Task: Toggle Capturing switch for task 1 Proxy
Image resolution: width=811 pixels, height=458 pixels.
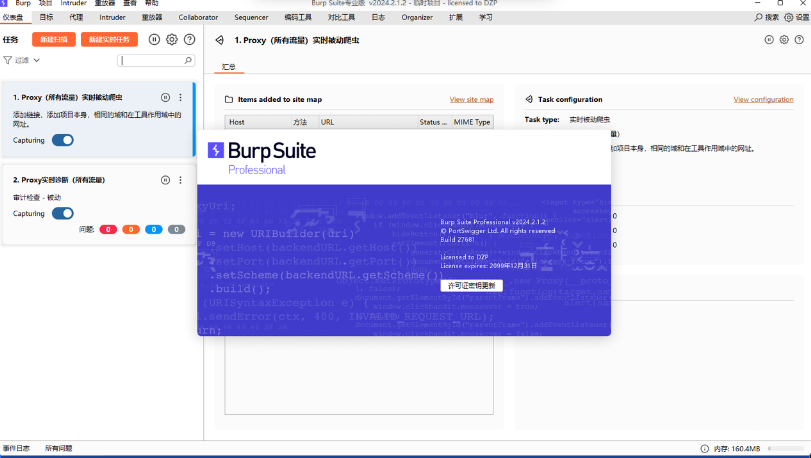Action: coord(62,140)
